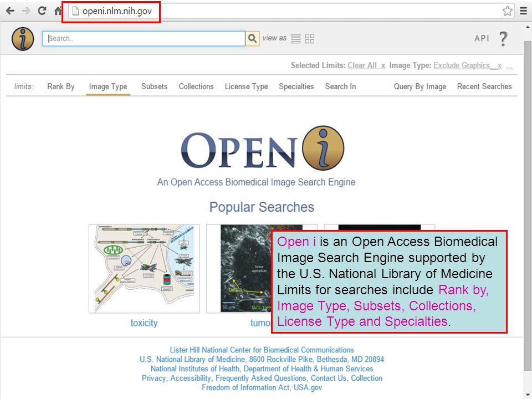Open the Contact Us footer link

pyautogui.click(x=329, y=378)
